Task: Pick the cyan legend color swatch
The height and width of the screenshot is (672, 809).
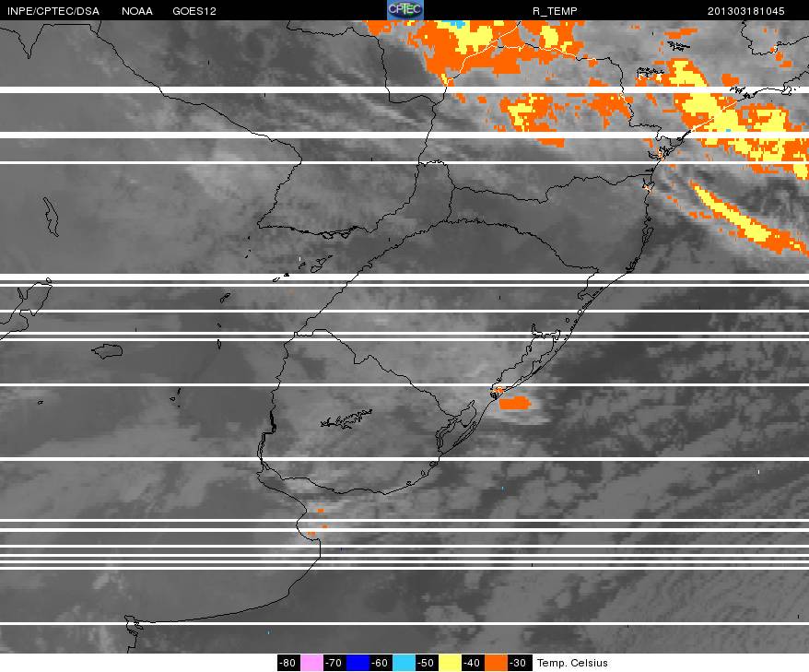Action: pos(404,663)
